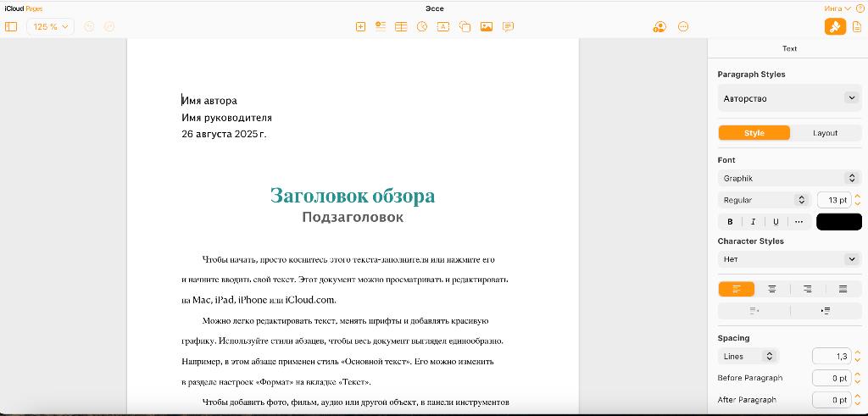Decrease paragraph indent
868x416 pixels.
(x=754, y=311)
